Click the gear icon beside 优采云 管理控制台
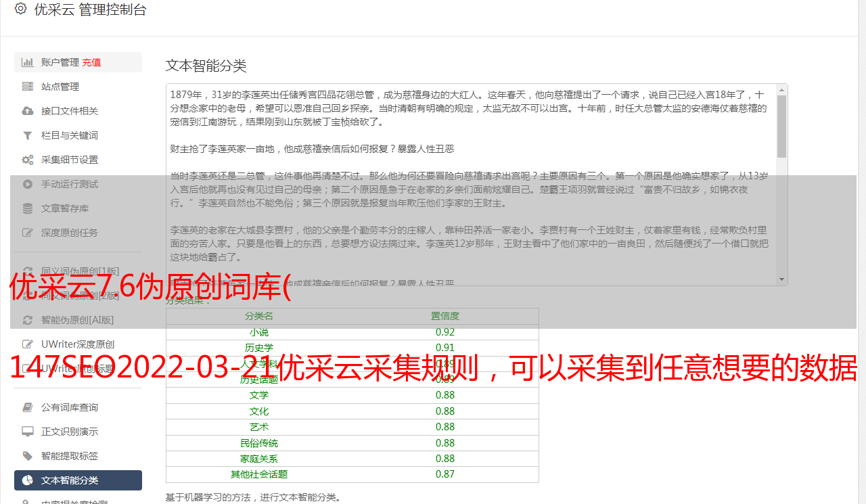The image size is (866, 504). 21,9
